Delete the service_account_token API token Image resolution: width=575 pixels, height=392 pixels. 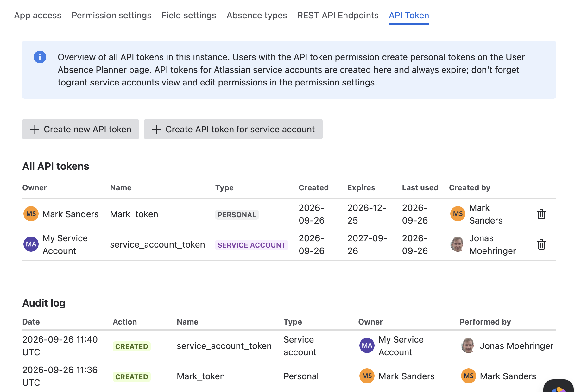541,244
